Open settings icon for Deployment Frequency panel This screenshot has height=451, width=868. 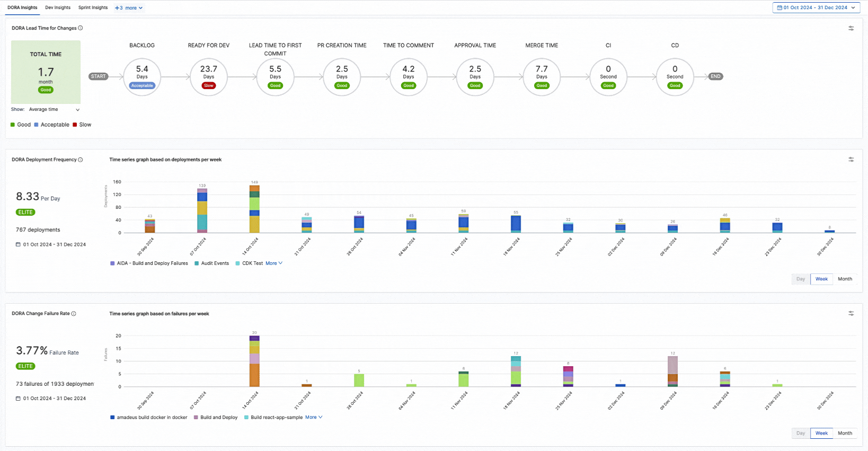pyautogui.click(x=851, y=160)
